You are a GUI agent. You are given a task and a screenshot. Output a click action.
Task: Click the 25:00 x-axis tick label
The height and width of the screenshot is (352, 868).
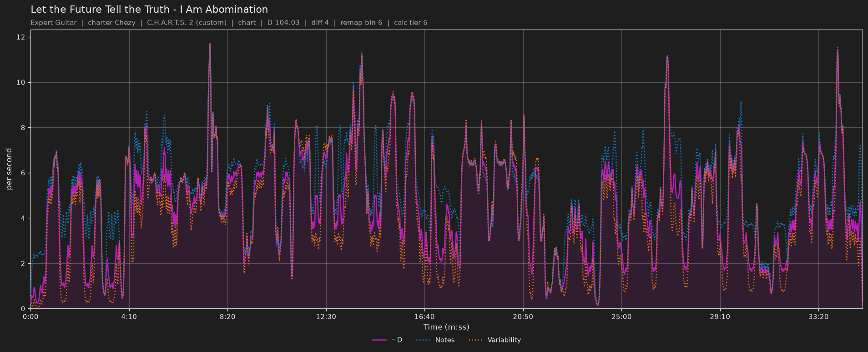(621, 317)
